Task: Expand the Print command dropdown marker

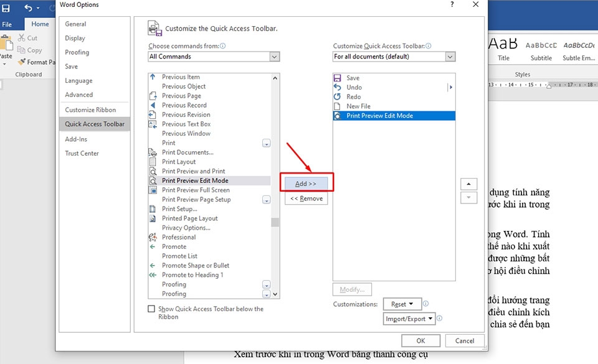Action: pyautogui.click(x=266, y=143)
